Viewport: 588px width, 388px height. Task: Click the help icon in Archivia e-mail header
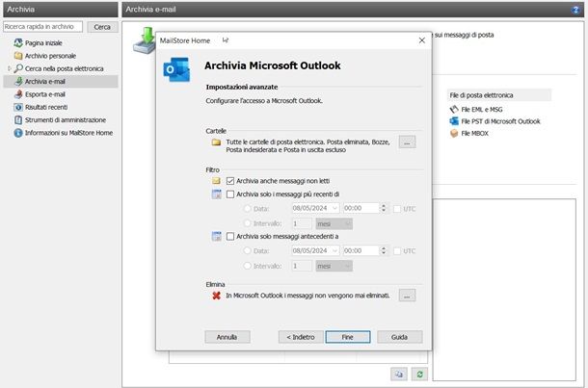click(575, 10)
